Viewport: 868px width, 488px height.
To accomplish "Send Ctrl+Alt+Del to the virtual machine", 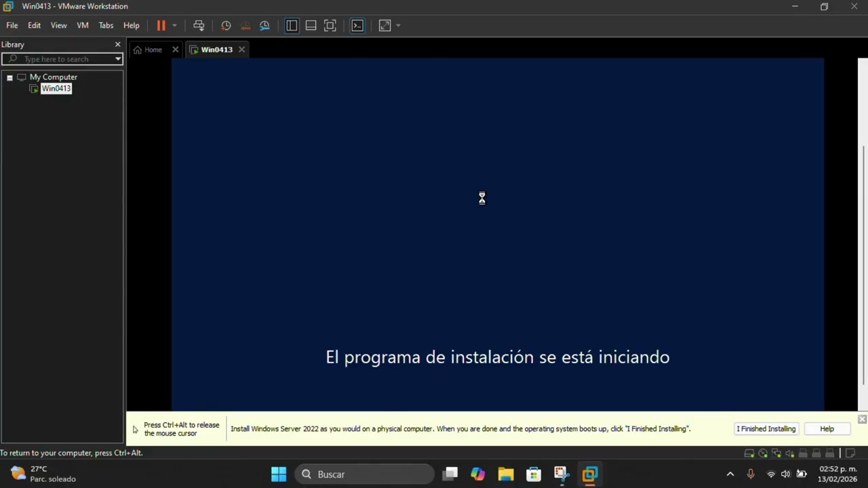I will pos(199,26).
